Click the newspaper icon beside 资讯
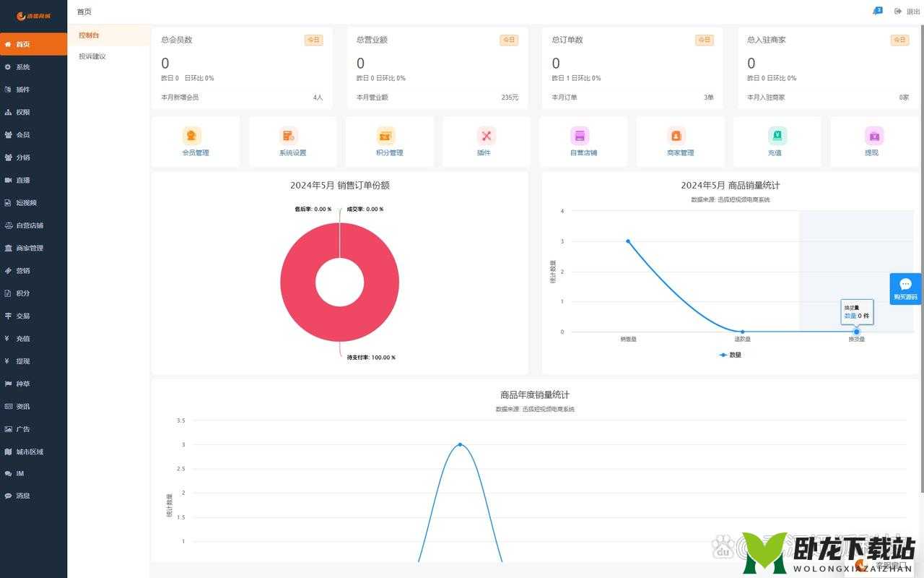This screenshot has width=924, height=578. pyautogui.click(x=8, y=406)
